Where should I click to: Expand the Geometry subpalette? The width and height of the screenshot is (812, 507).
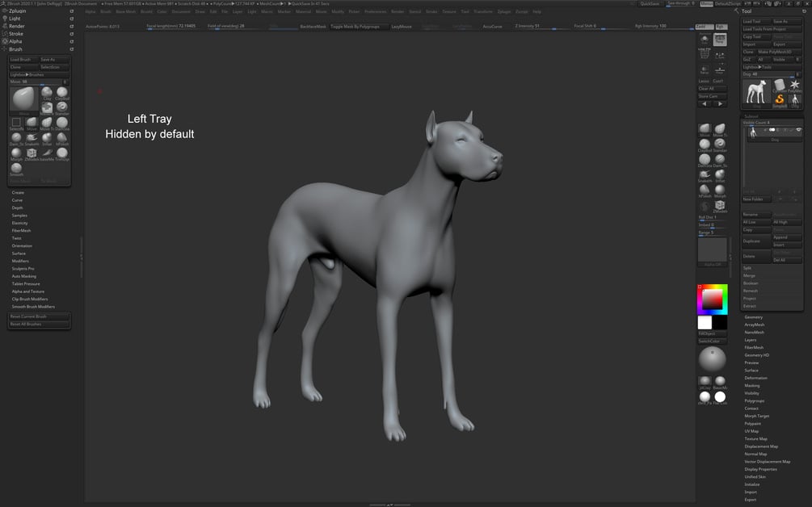pos(754,317)
